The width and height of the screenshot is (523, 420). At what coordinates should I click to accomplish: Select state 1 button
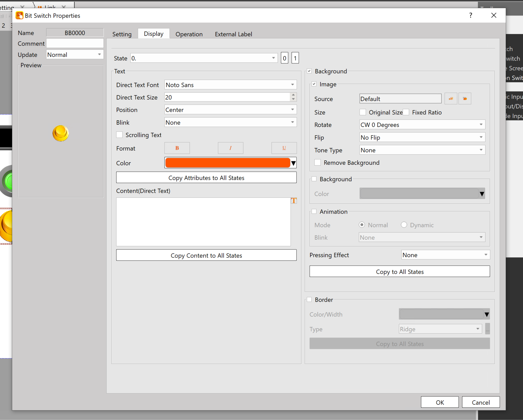coord(295,58)
